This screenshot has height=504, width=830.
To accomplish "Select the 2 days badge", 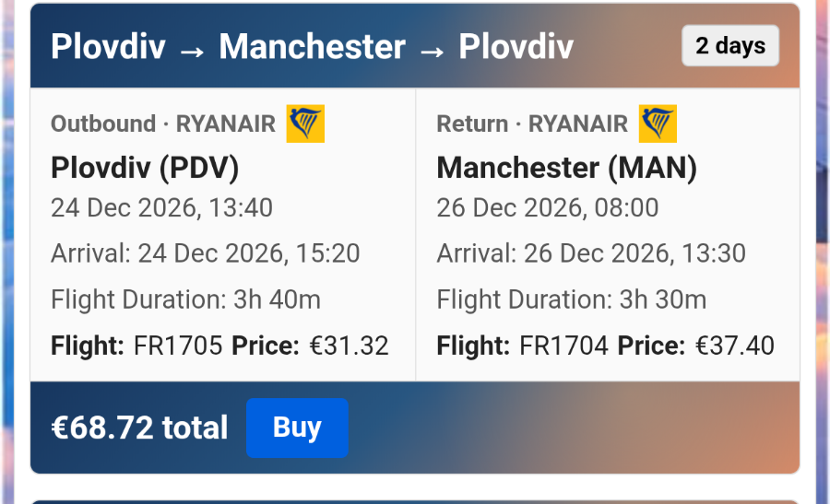I will coord(730,45).
